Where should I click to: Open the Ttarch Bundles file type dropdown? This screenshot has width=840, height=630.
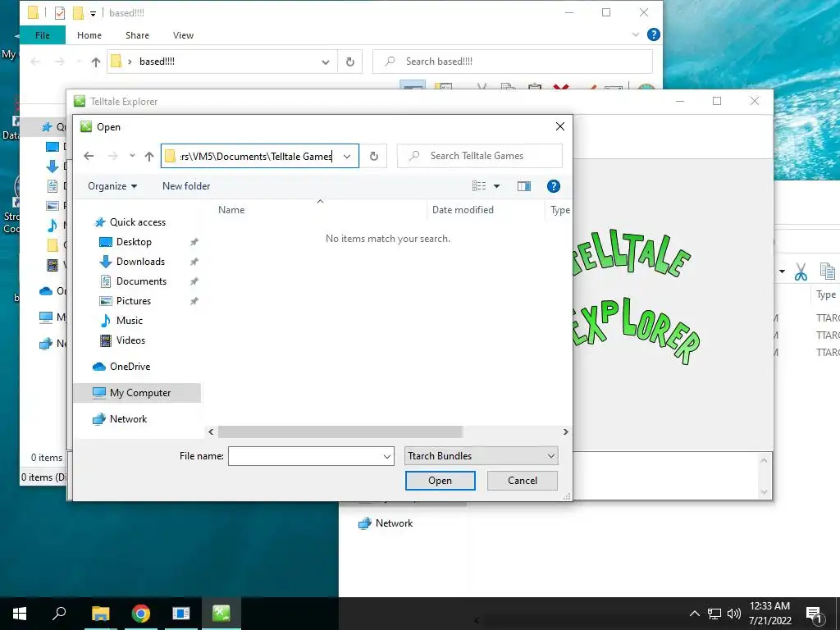click(481, 456)
